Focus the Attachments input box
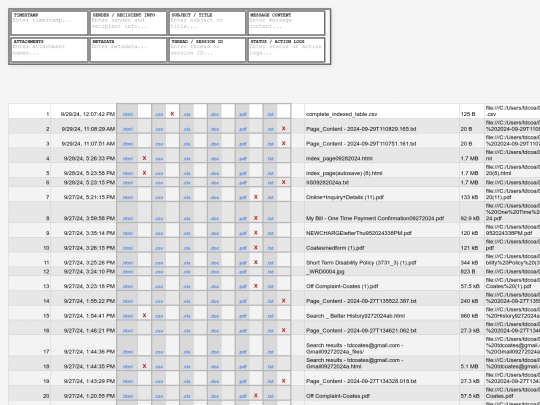 point(49,50)
